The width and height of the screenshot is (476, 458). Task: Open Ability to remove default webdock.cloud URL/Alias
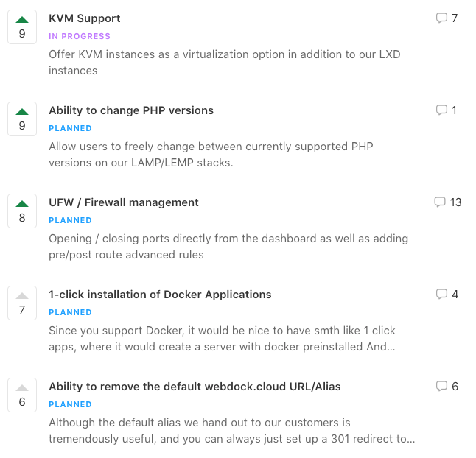(195, 387)
